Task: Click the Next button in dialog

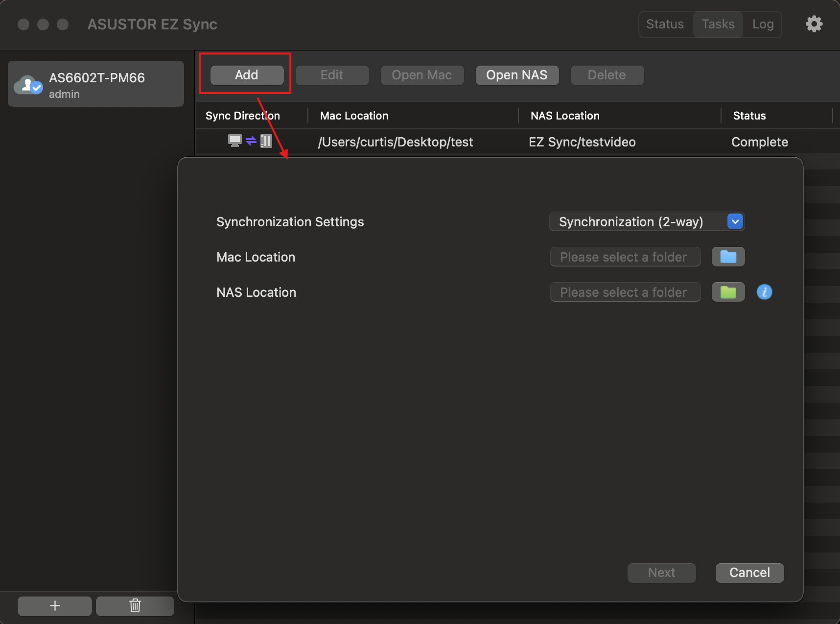Action: point(661,573)
